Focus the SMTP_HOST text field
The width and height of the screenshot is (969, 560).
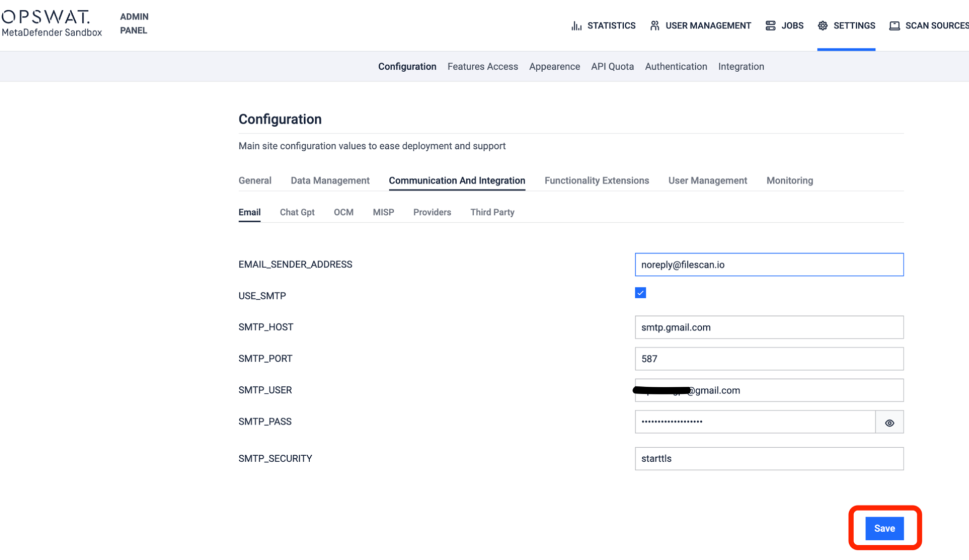pyautogui.click(x=769, y=328)
